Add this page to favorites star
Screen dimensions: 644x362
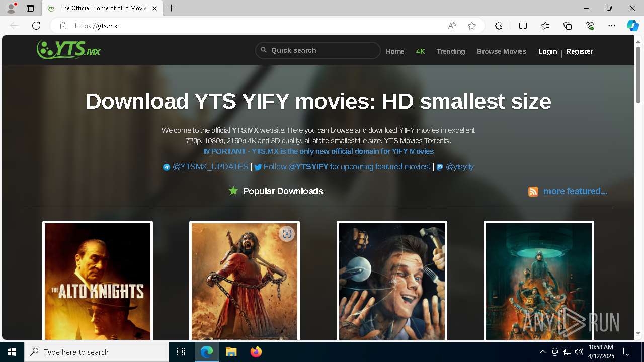(472, 26)
